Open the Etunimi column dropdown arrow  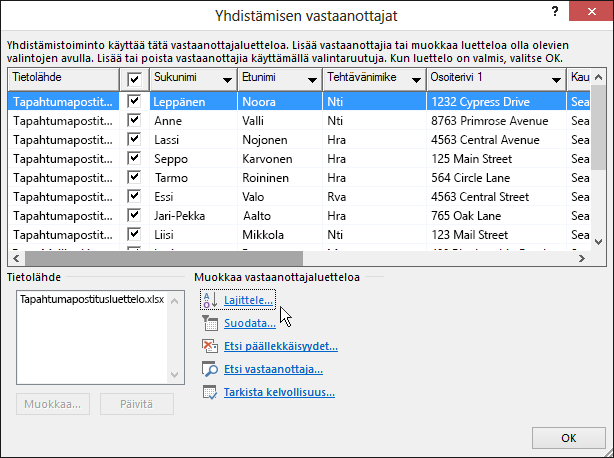312,80
